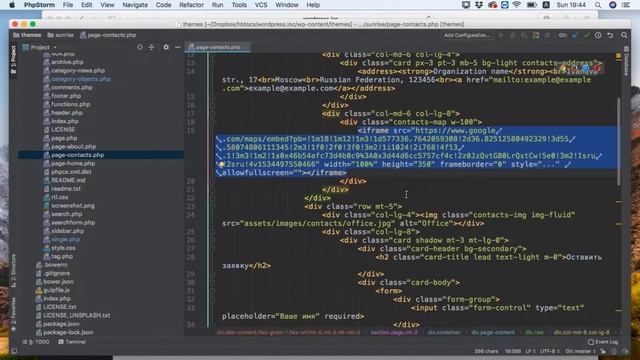Click the Wi-Fi icon in menu bar
Screen dimensions: 640x360
tap(517, 5)
